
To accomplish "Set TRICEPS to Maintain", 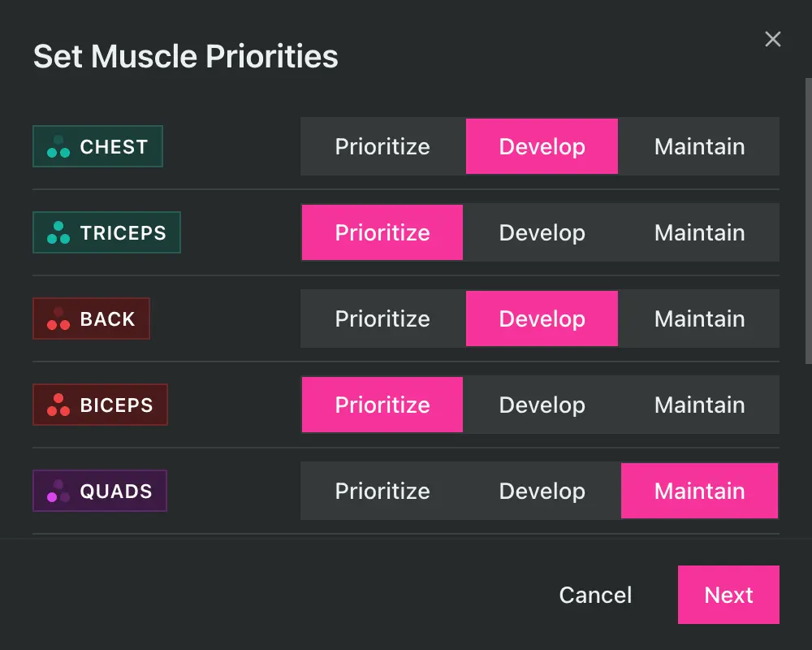I will pos(699,232).
